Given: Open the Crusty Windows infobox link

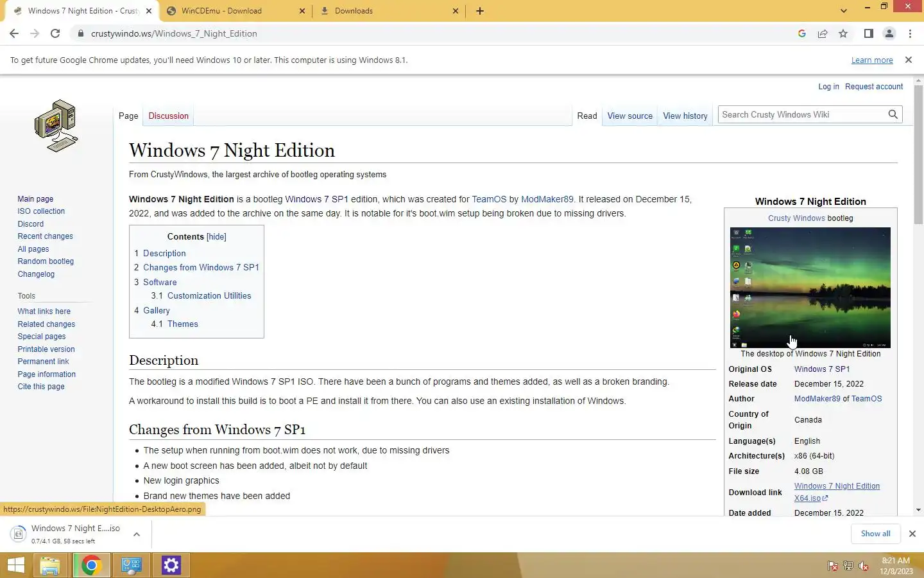Looking at the screenshot, I should pyautogui.click(x=796, y=218).
